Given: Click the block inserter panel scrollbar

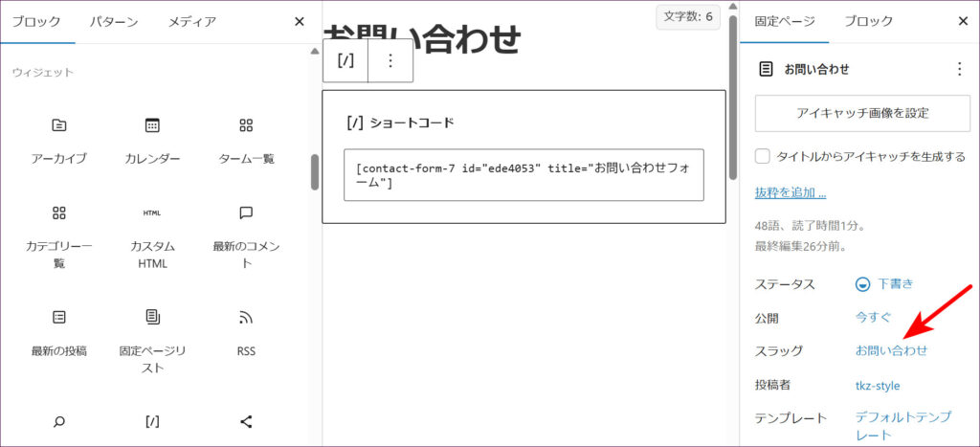Looking at the screenshot, I should pyautogui.click(x=314, y=172).
